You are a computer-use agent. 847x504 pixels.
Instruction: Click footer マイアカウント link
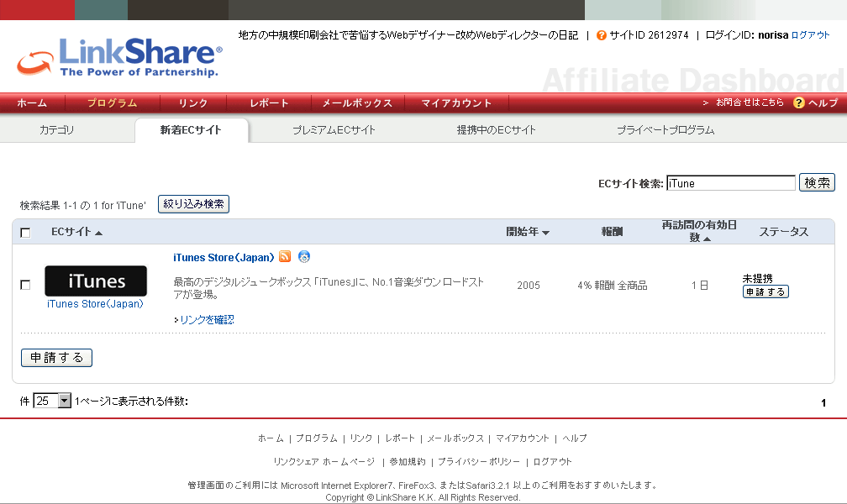[523, 438]
